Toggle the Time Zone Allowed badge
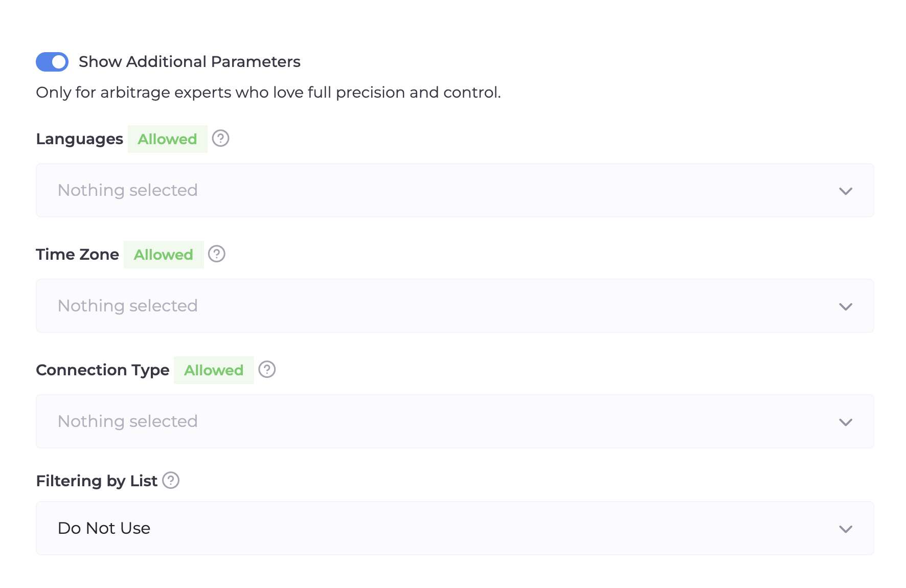The height and width of the screenshot is (588, 906). click(164, 255)
